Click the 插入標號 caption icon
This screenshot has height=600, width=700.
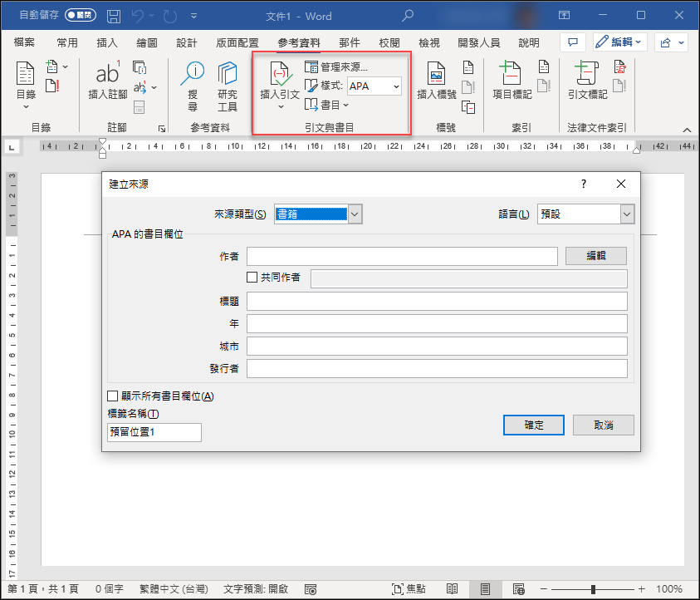pos(436,73)
